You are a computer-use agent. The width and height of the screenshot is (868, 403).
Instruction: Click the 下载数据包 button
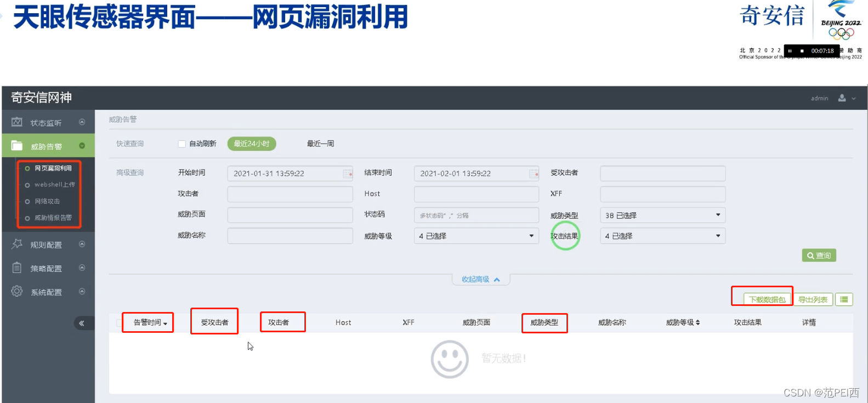click(767, 299)
